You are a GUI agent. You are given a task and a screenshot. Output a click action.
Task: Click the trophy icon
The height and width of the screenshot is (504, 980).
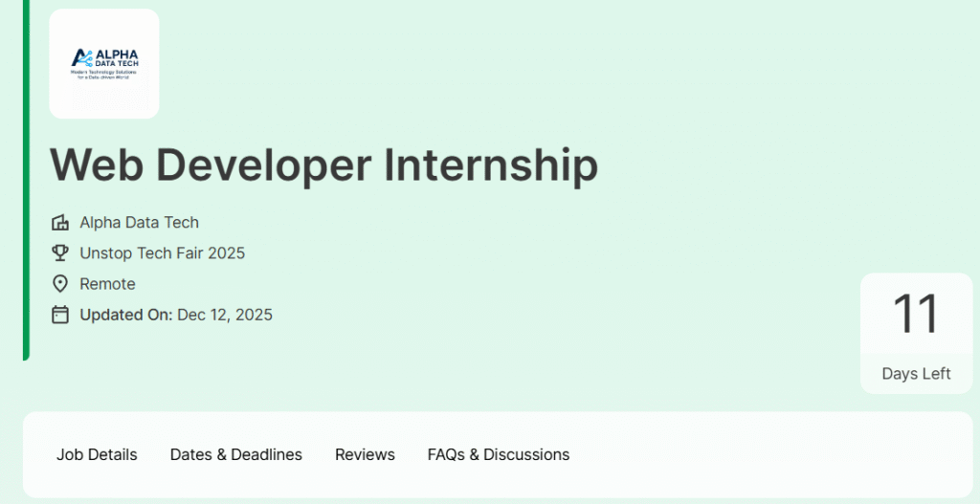point(60,253)
